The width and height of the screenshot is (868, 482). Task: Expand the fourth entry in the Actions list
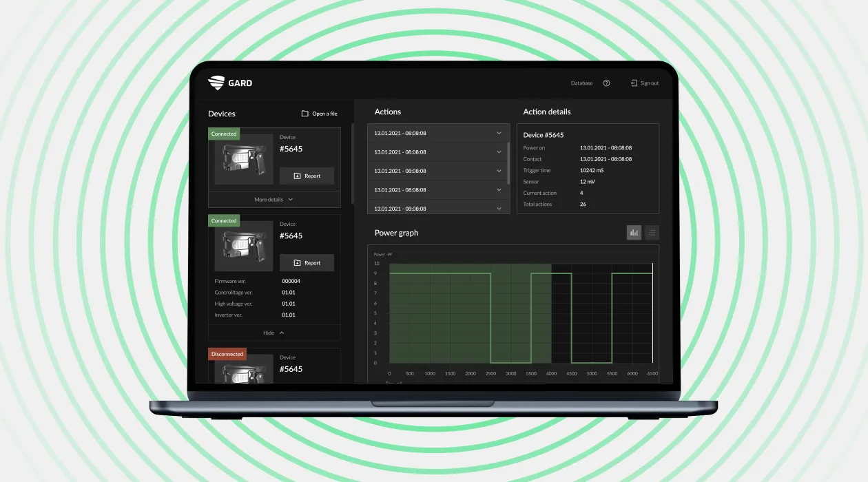tap(438, 190)
